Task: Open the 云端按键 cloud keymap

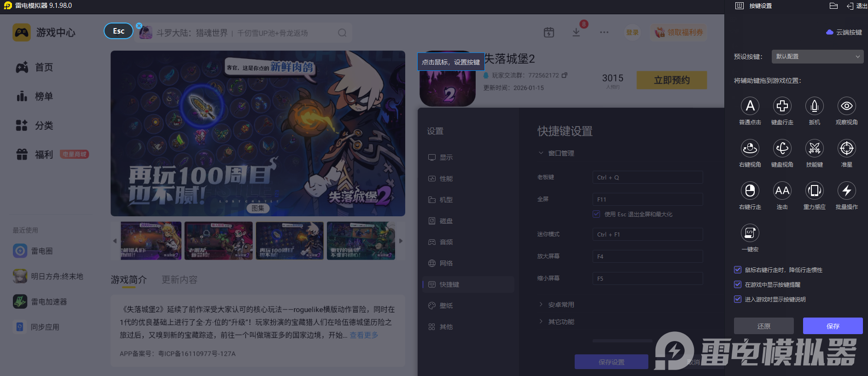Action: tap(844, 32)
